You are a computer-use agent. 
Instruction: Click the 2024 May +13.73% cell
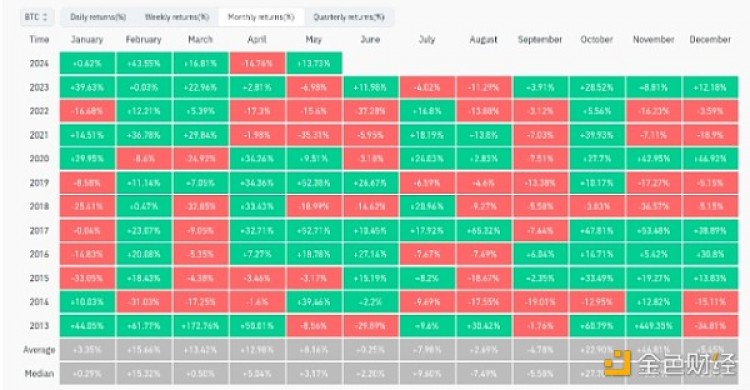[x=314, y=63]
